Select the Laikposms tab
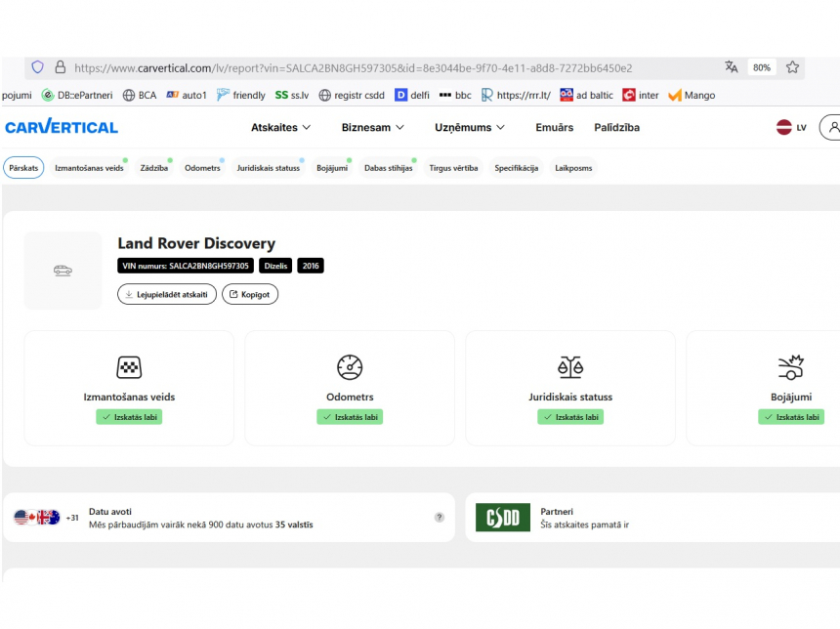The height and width of the screenshot is (629, 840). click(573, 168)
